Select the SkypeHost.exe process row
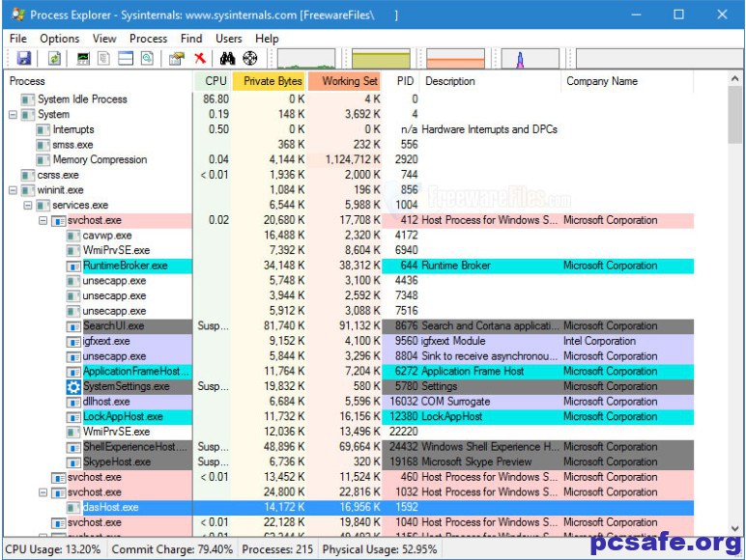Viewport: 746px width, 560px height. (x=349, y=462)
